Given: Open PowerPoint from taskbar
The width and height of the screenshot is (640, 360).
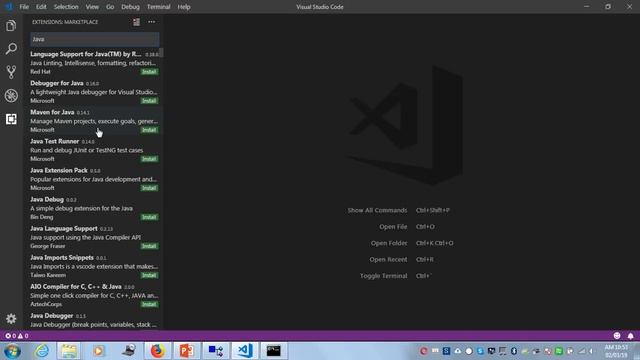Looking at the screenshot, I should 187,351.
